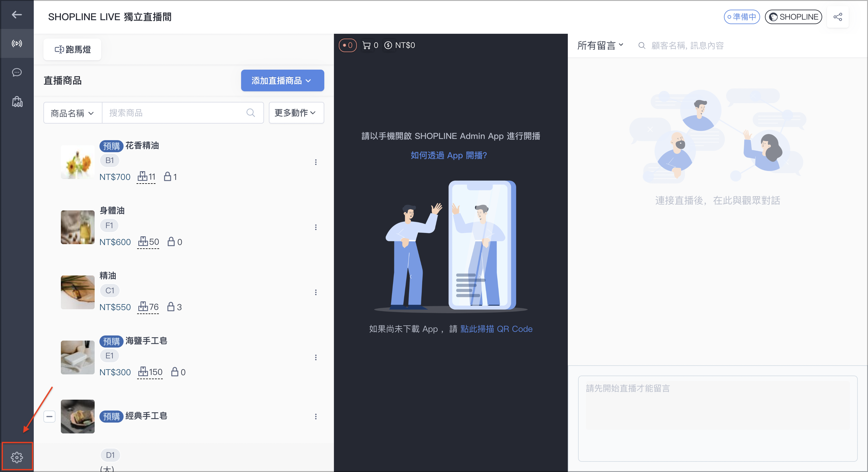Click the product search magnifier icon
Viewport: 868px width, 472px height.
[x=250, y=113]
